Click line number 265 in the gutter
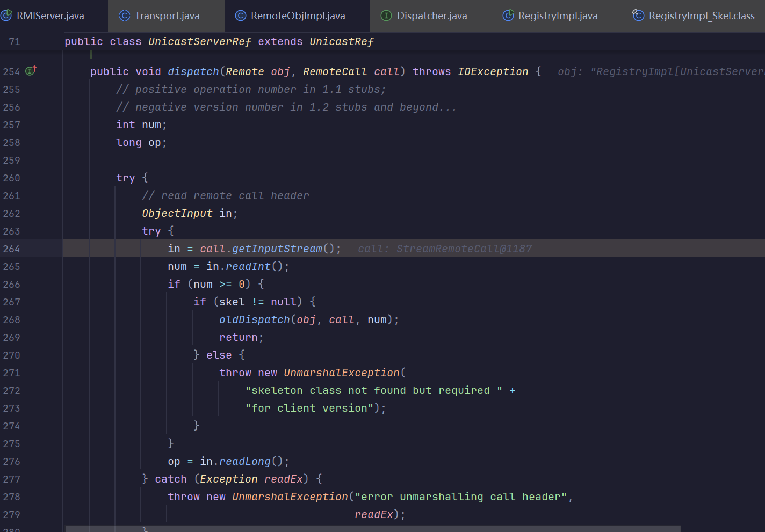Image resolution: width=765 pixels, height=532 pixels. [11, 266]
